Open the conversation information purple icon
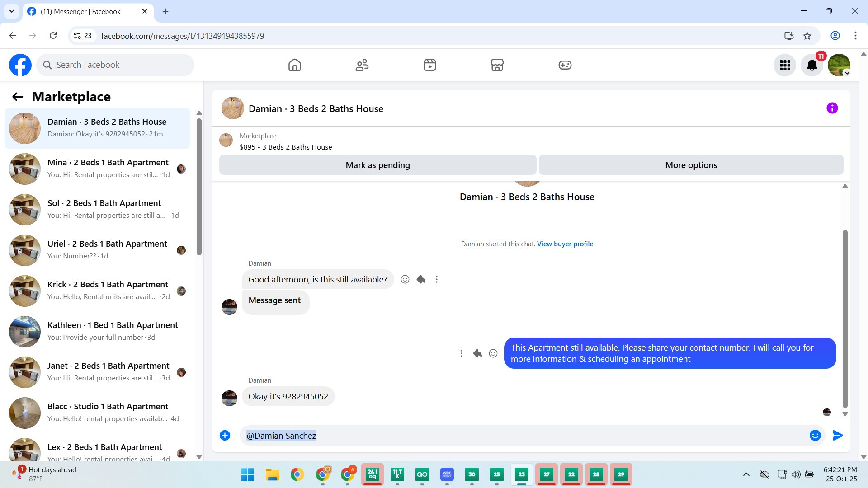This screenshot has width=868, height=488. (x=832, y=108)
